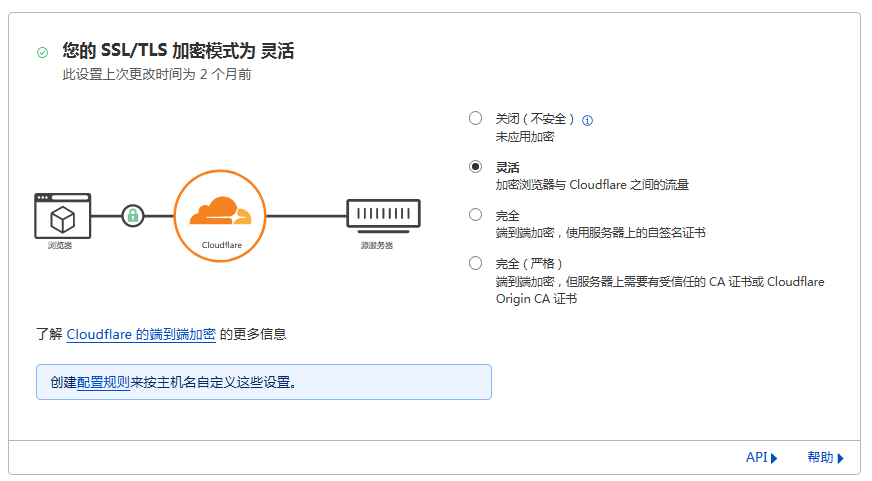Choose the 完全（严格）radio button

point(476,263)
